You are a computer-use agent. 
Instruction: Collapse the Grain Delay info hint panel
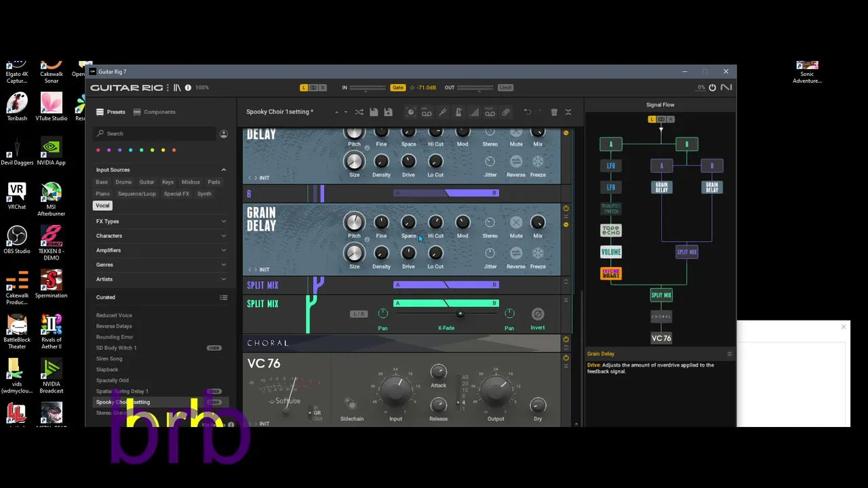pos(729,354)
